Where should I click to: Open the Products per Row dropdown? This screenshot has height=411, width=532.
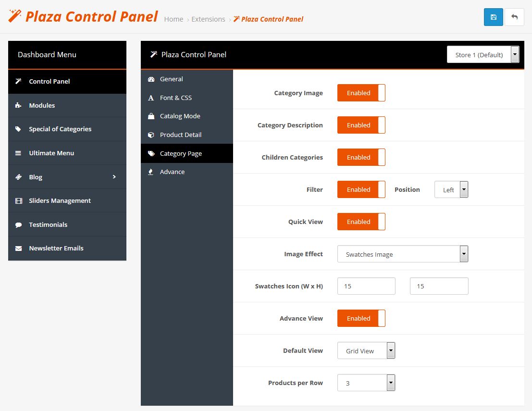click(x=366, y=383)
